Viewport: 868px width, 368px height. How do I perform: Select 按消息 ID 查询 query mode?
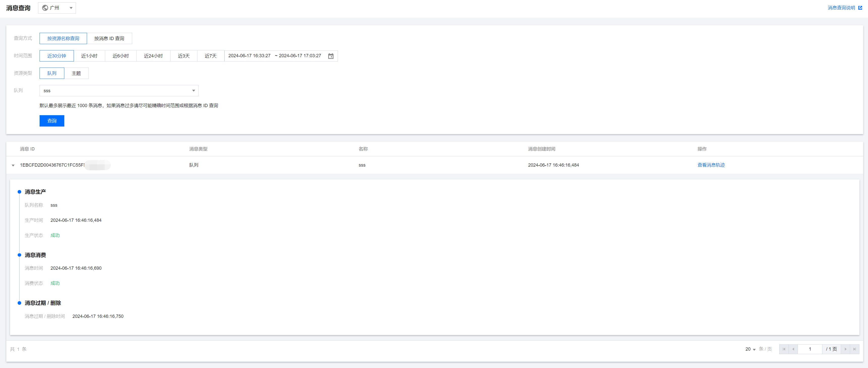tap(109, 38)
